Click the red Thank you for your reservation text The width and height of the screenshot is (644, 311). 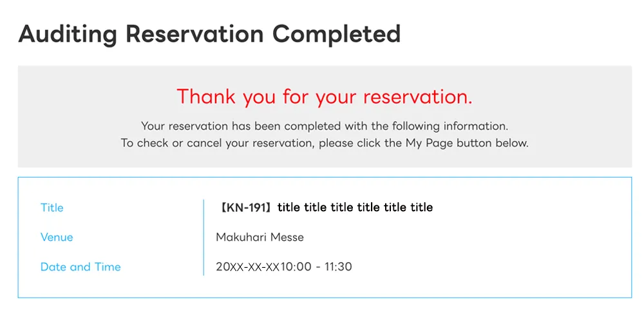point(325,97)
